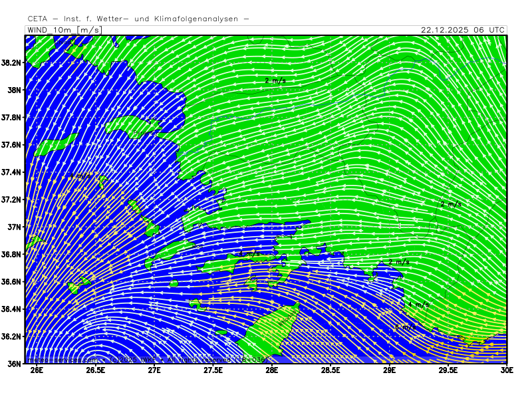
Task: Click the topmost 2 m/s contour label
Action: [275, 80]
